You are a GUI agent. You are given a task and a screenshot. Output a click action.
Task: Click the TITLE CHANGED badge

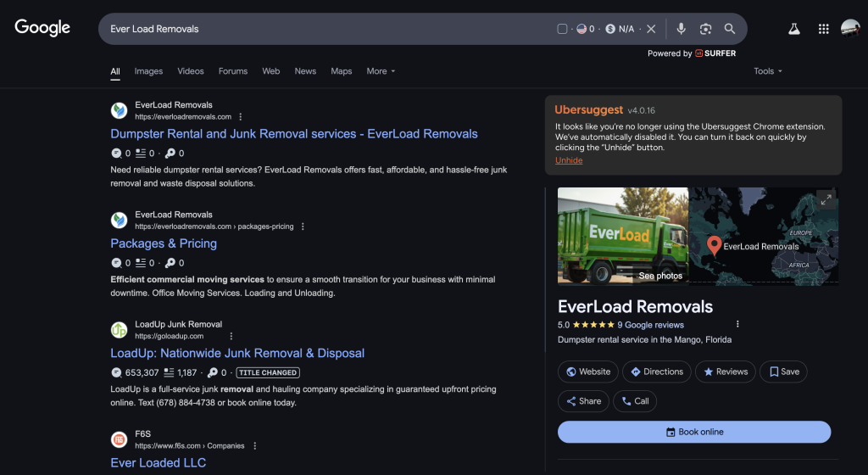[268, 372]
